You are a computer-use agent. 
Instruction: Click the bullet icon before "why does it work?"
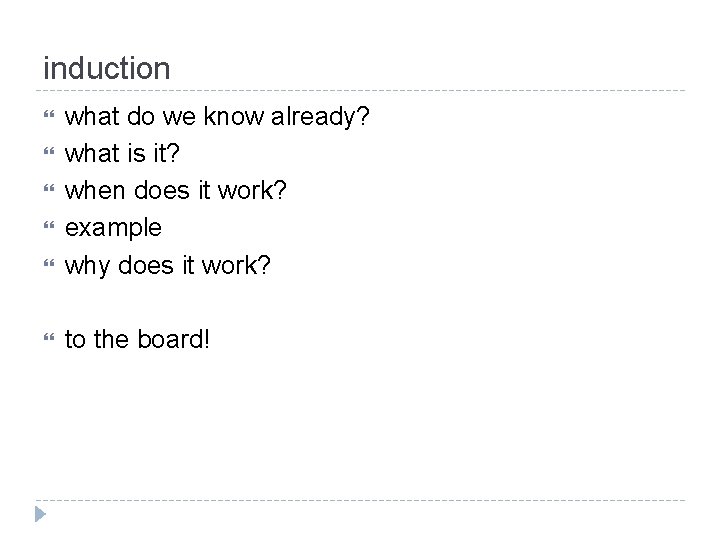point(48,264)
